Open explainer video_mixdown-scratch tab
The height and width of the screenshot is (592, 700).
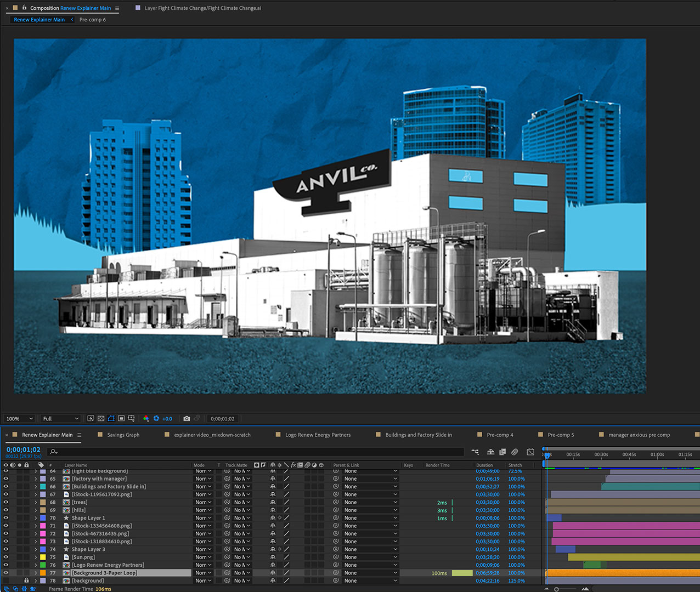click(x=212, y=435)
